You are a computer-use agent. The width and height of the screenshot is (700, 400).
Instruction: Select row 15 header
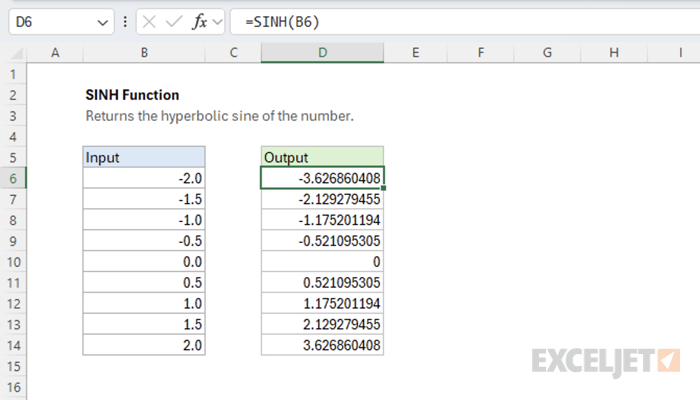click(13, 366)
